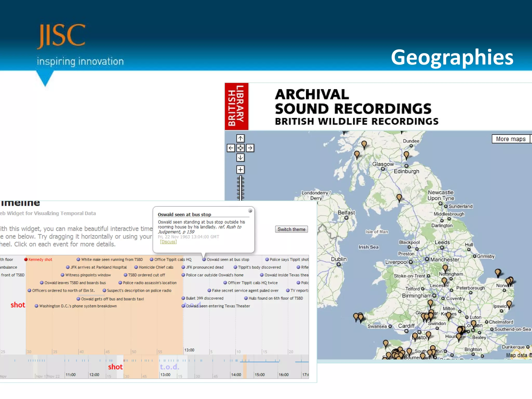Select JFK pronounced dead event
This screenshot has height=399, width=532.
204,267
